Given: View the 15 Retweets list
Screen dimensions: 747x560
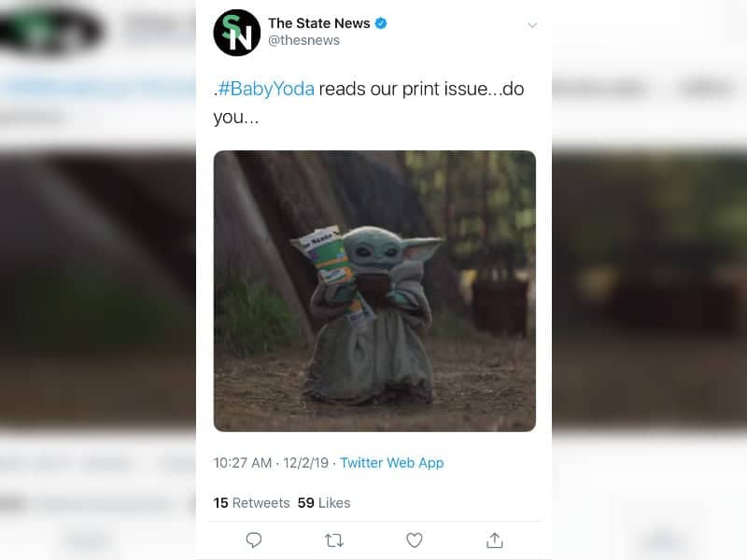Looking at the screenshot, I should (251, 503).
